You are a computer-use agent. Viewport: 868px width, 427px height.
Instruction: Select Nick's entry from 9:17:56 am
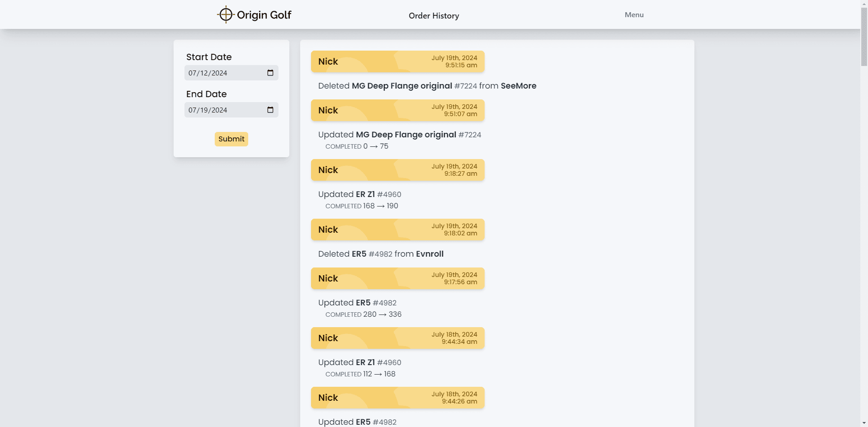397,278
